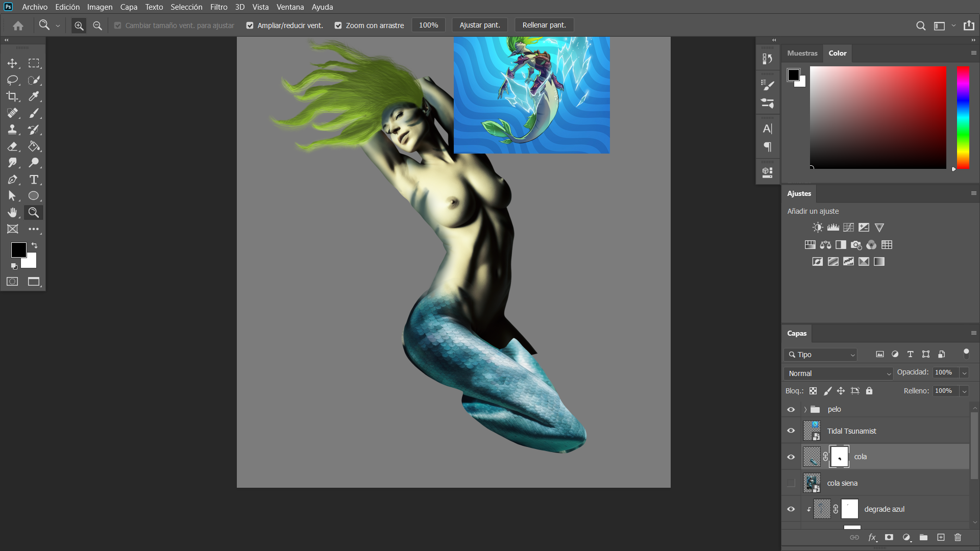Screen dimensions: 980x551
Task: Delete layer using trash icon
Action: (x=958, y=537)
